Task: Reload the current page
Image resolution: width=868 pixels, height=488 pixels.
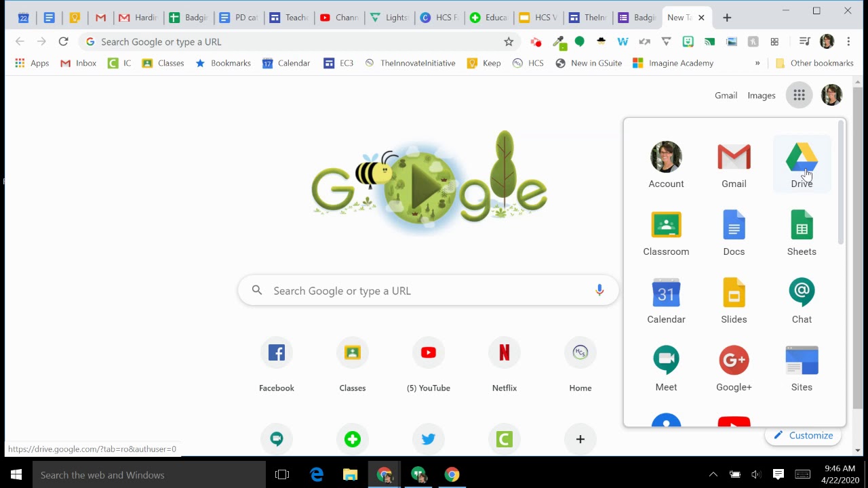Action: [63, 42]
